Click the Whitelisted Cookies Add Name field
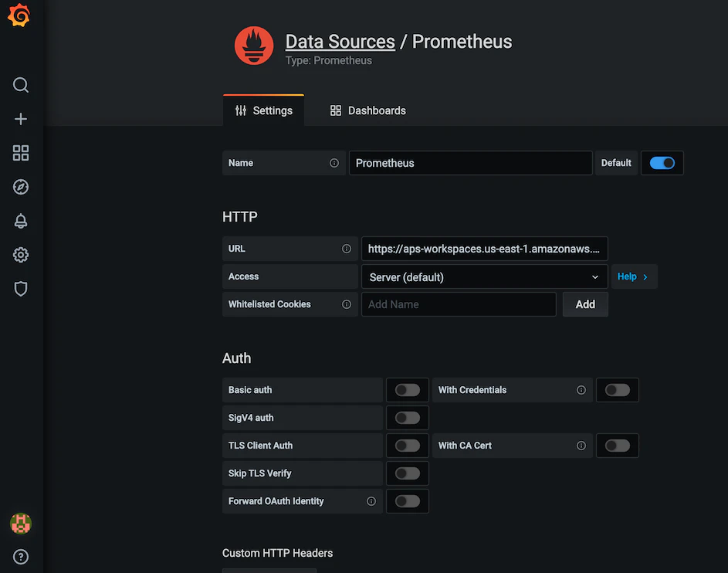The width and height of the screenshot is (728, 573). pyautogui.click(x=459, y=304)
